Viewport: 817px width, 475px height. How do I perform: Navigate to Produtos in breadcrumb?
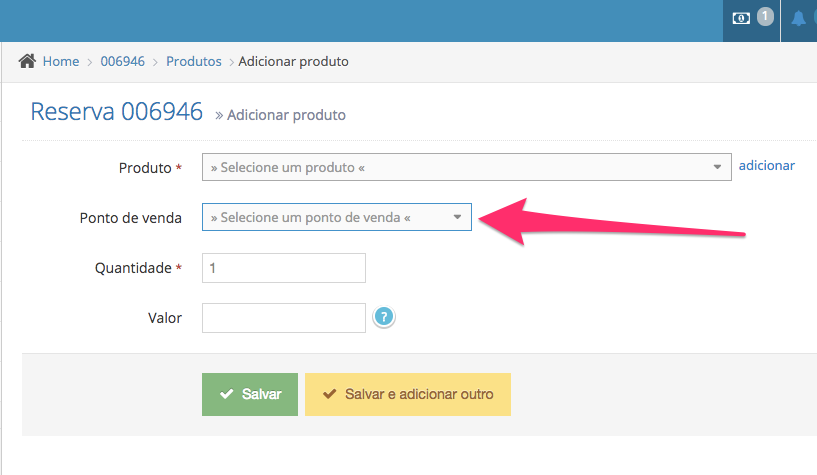point(194,61)
